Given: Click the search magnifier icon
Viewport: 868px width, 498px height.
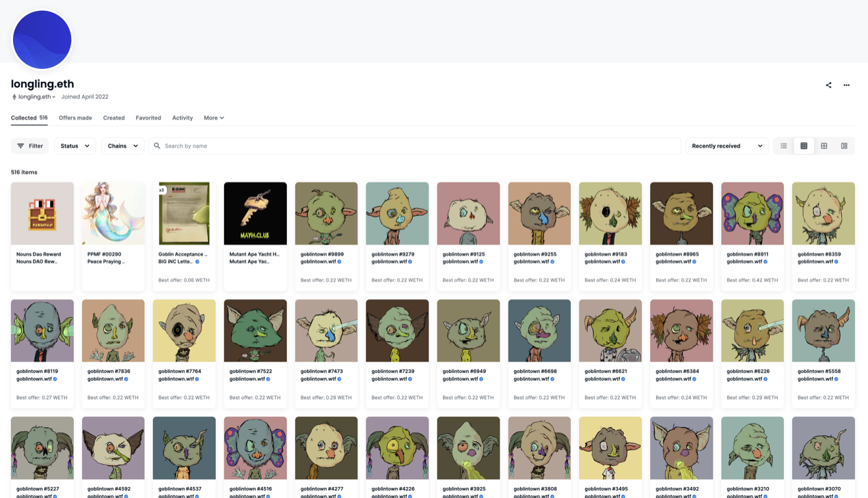Looking at the screenshot, I should coord(157,146).
